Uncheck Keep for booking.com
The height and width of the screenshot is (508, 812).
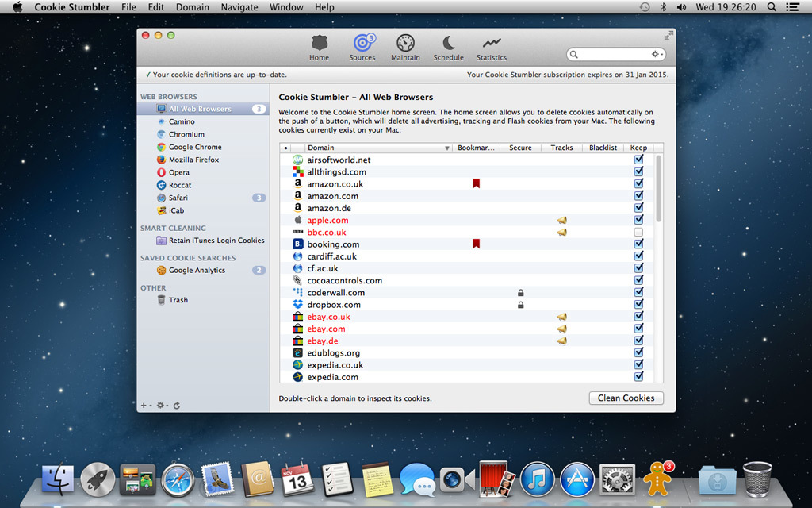pyautogui.click(x=638, y=244)
